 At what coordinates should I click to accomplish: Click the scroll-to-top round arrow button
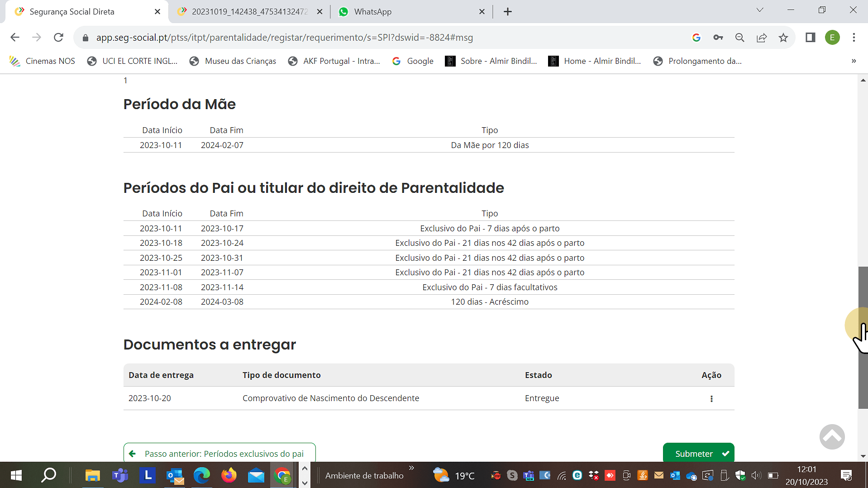(832, 437)
